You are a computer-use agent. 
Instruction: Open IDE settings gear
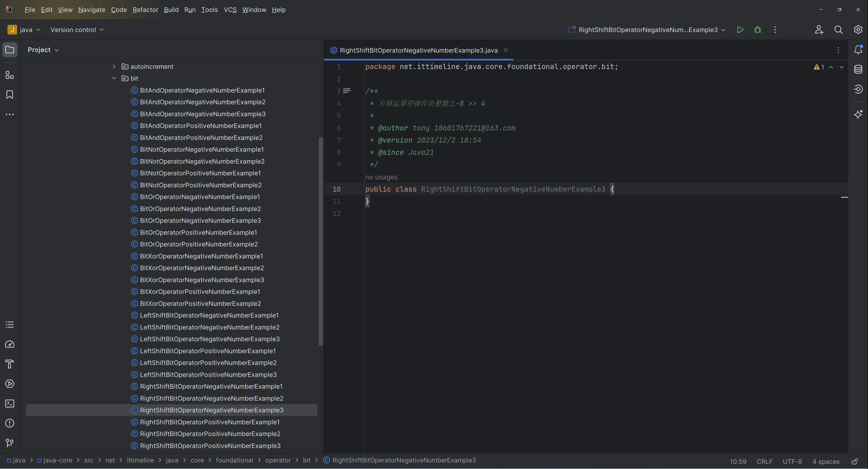point(858,30)
